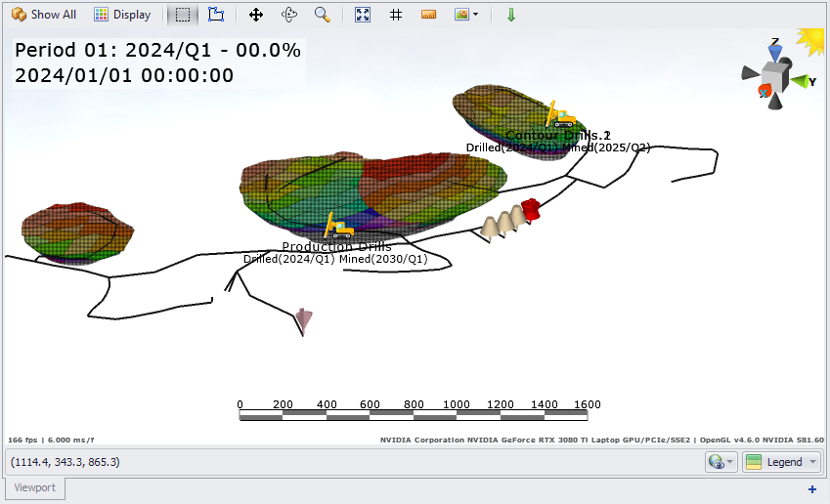Open the image export dropdown

466,15
